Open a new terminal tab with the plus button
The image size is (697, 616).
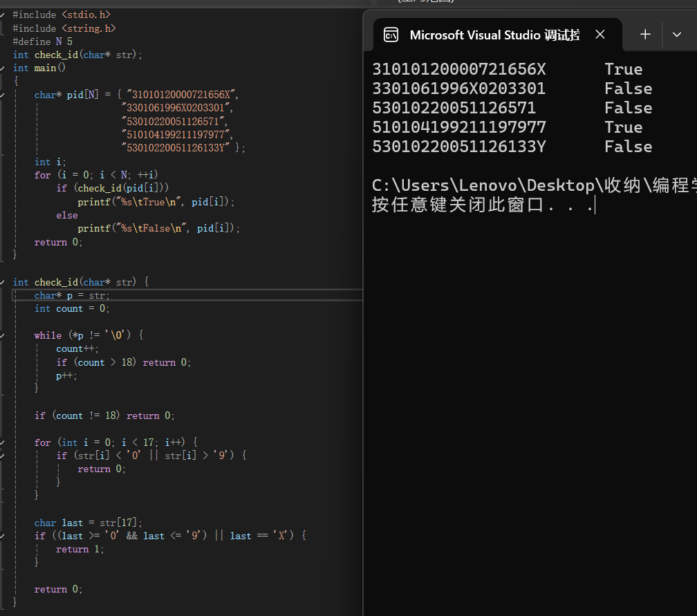point(645,35)
